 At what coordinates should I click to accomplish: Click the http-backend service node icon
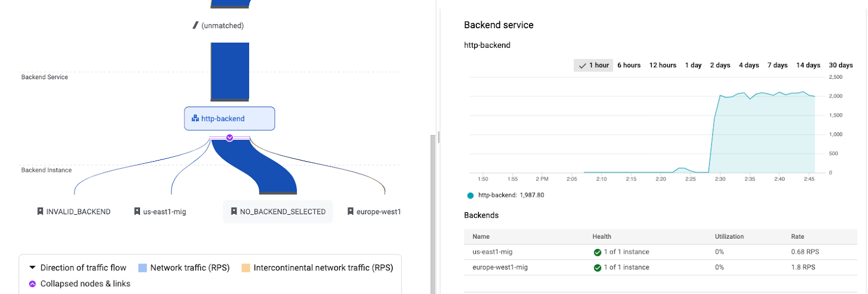click(x=195, y=118)
